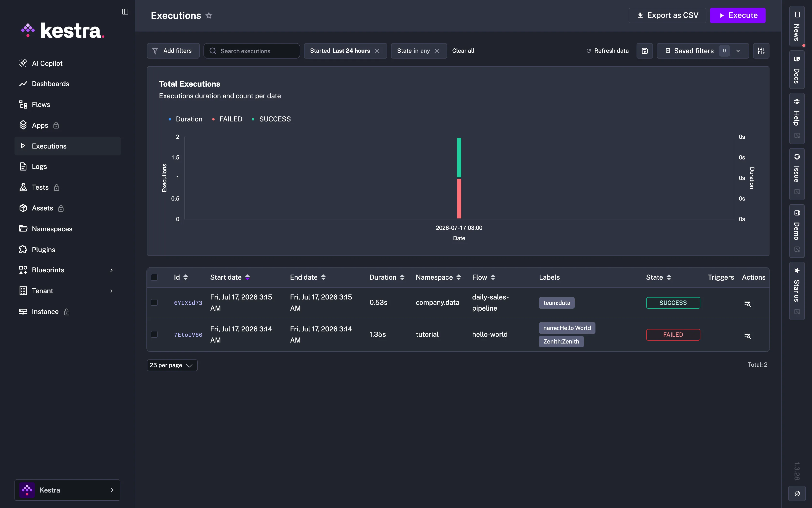Select Executions in the sidebar
The width and height of the screenshot is (812, 508).
click(x=67, y=146)
